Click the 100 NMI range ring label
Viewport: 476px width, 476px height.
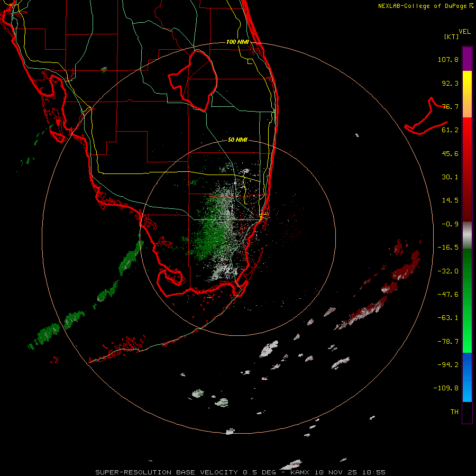(237, 42)
